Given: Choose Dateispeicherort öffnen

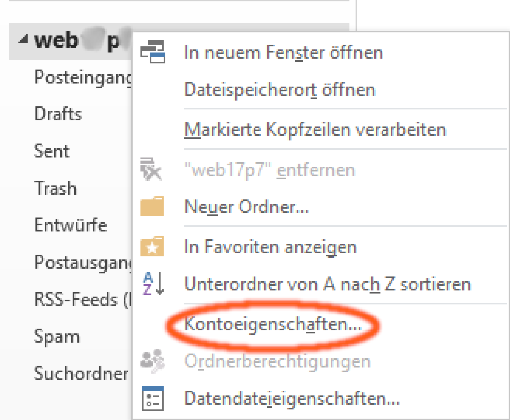Looking at the screenshot, I should click(x=279, y=90).
